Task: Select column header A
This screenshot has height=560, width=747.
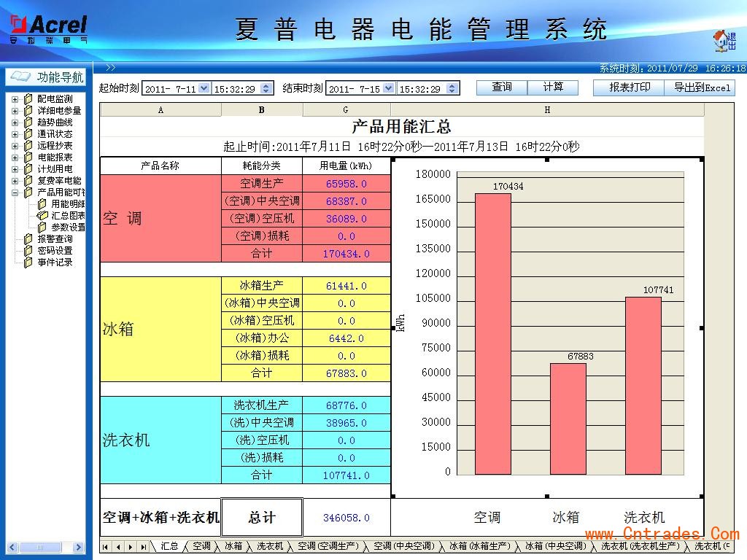Action: point(160,110)
